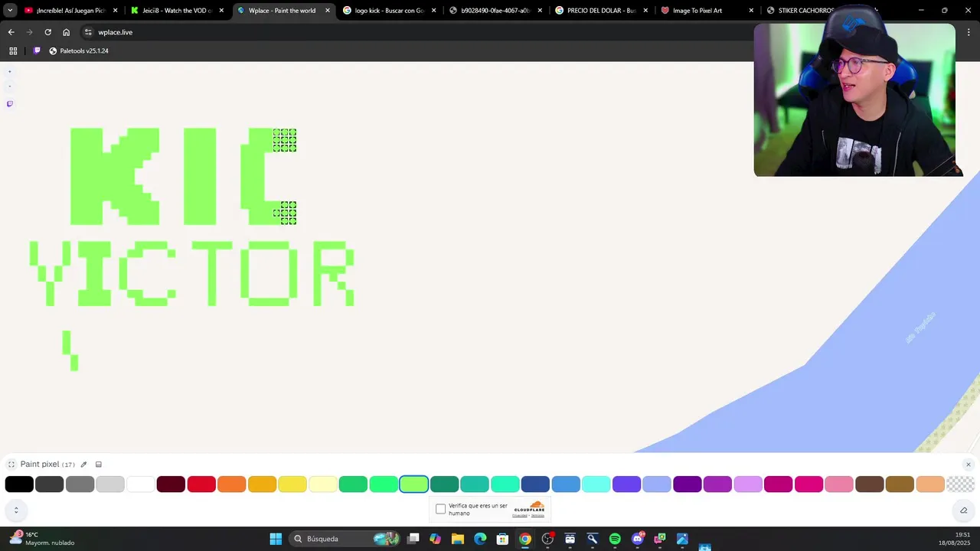Image resolution: width=980 pixels, height=551 pixels.
Task: Select the dark purple color swatch
Action: (x=688, y=484)
